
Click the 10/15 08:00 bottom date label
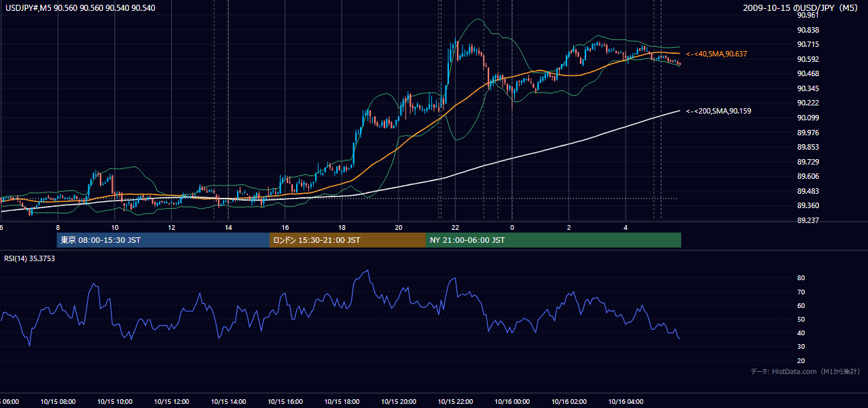point(58,401)
